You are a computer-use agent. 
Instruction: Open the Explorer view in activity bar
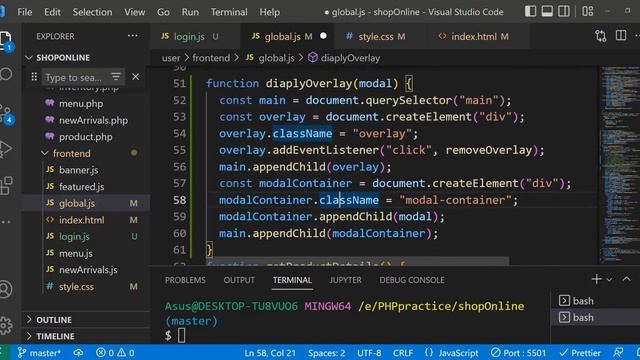coord(6,40)
